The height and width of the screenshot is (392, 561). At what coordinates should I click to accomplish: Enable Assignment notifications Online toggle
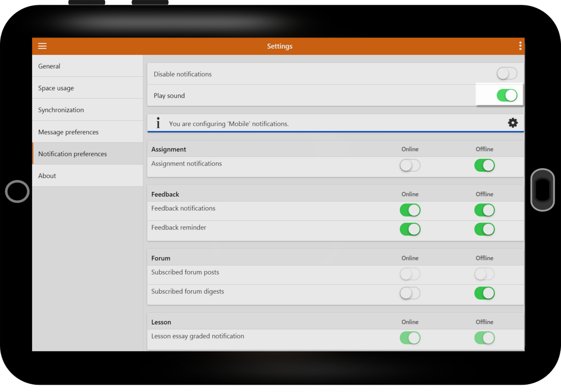[x=410, y=165]
